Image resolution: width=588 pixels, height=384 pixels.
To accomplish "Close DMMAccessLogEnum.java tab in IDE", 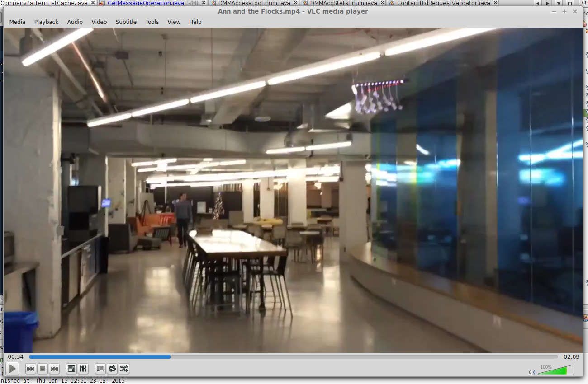I will tap(296, 3).
